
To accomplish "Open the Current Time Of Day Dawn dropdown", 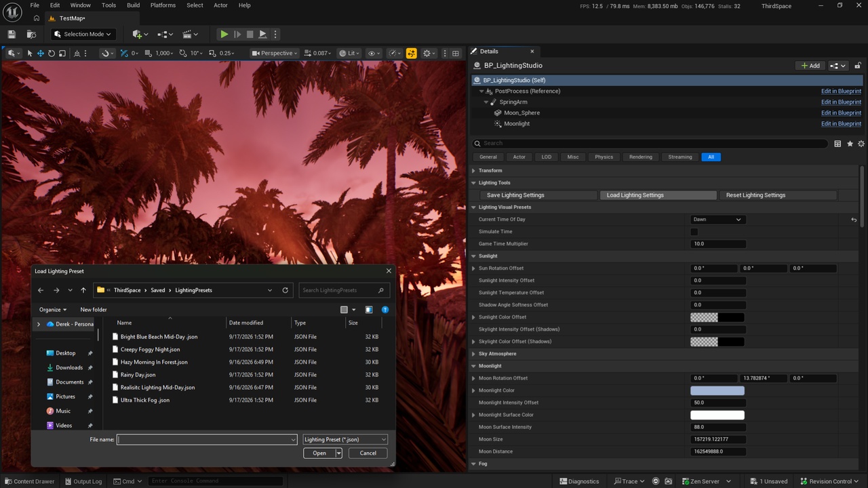I will [717, 220].
